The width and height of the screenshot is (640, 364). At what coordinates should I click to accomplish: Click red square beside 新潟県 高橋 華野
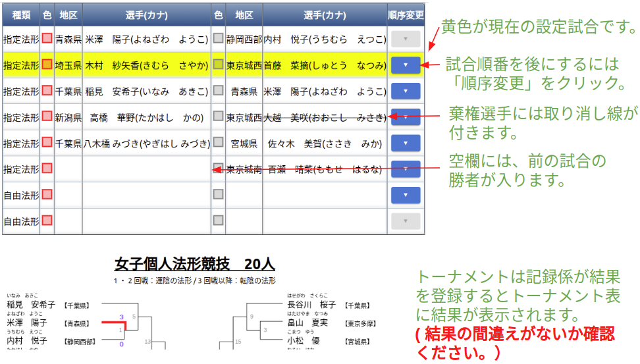click(x=47, y=117)
